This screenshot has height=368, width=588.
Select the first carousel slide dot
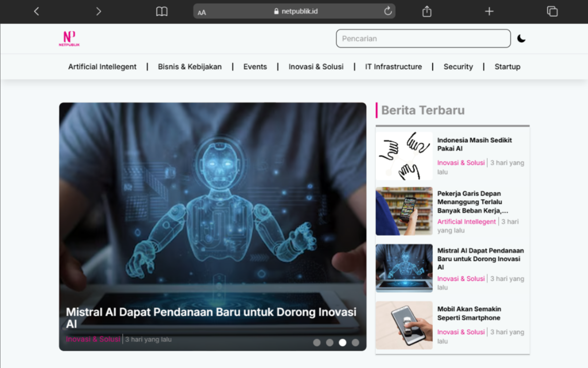click(316, 342)
